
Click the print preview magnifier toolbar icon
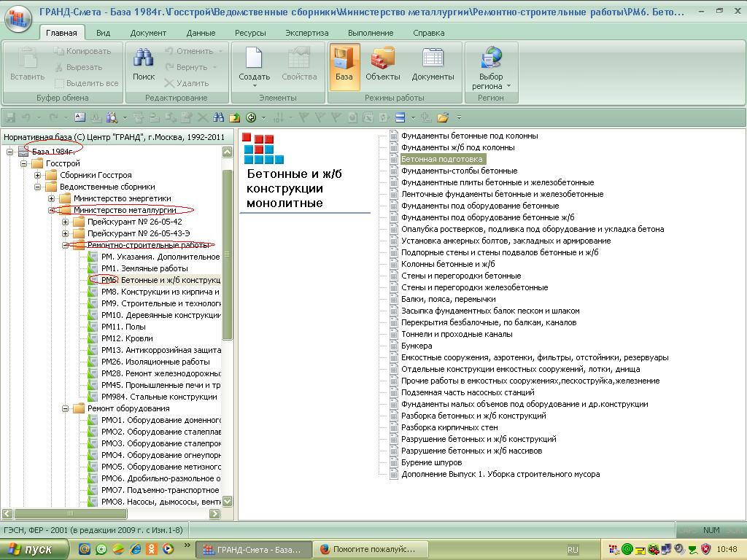[x=112, y=117]
